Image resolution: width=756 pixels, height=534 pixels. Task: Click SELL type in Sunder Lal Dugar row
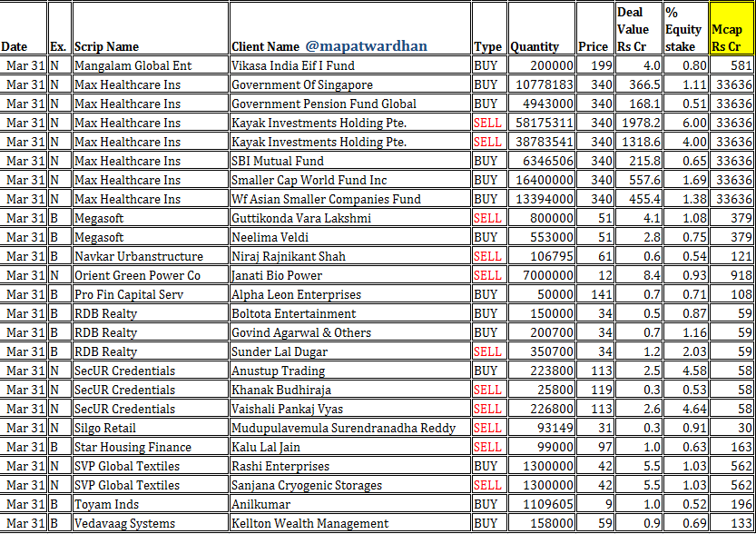[489, 351]
